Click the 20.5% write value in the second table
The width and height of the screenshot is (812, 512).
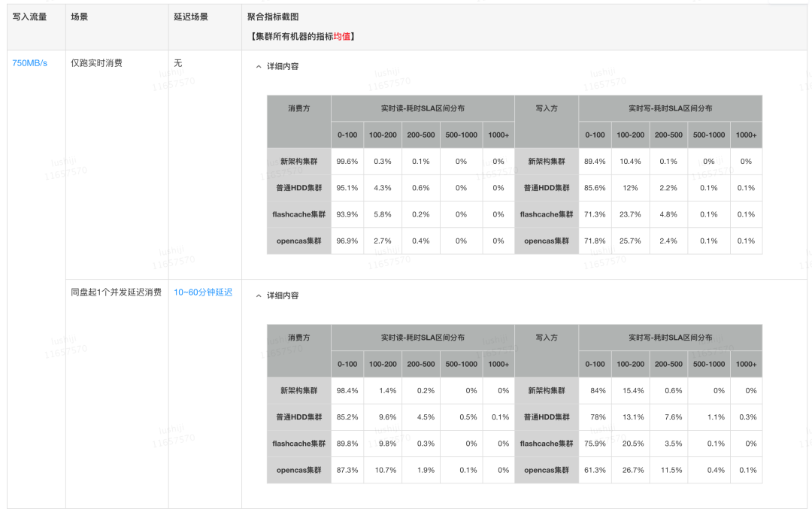pyautogui.click(x=633, y=444)
